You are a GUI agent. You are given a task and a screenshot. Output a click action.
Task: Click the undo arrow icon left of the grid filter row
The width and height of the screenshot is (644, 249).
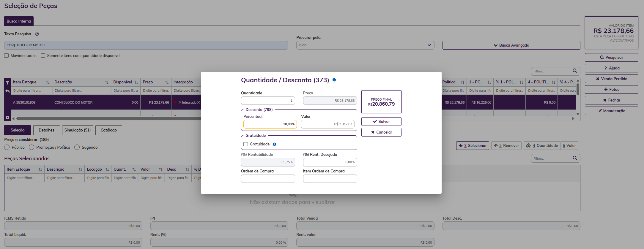point(7,91)
